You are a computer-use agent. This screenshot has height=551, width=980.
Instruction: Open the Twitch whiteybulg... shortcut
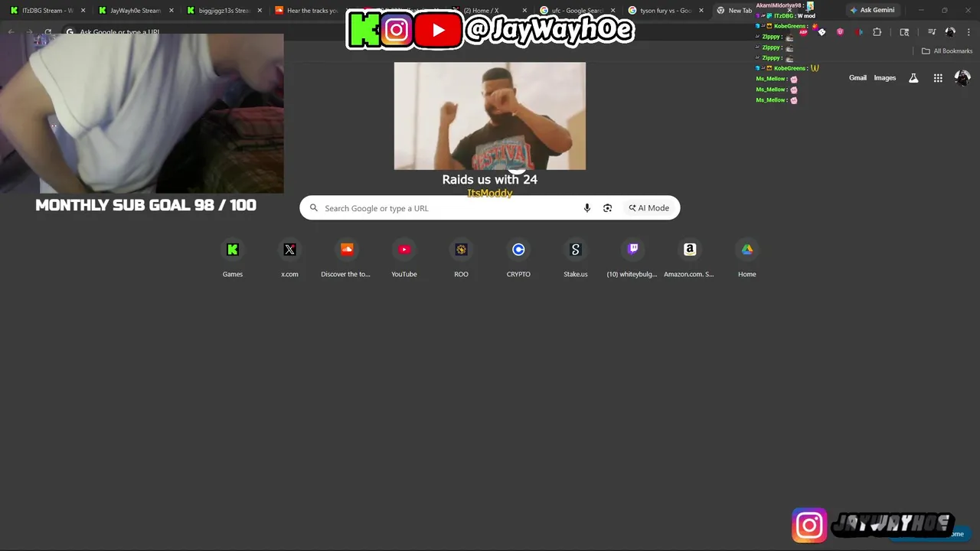(x=632, y=259)
